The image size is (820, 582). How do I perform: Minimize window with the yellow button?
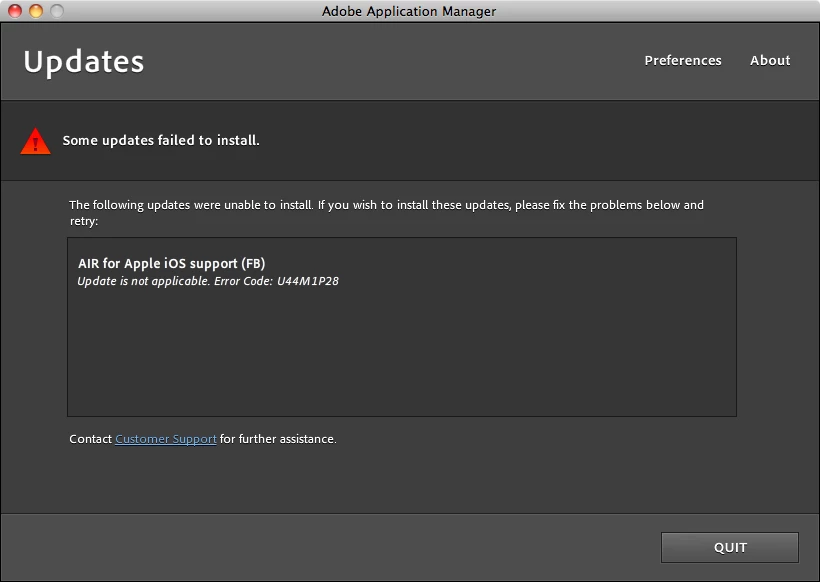(36, 10)
